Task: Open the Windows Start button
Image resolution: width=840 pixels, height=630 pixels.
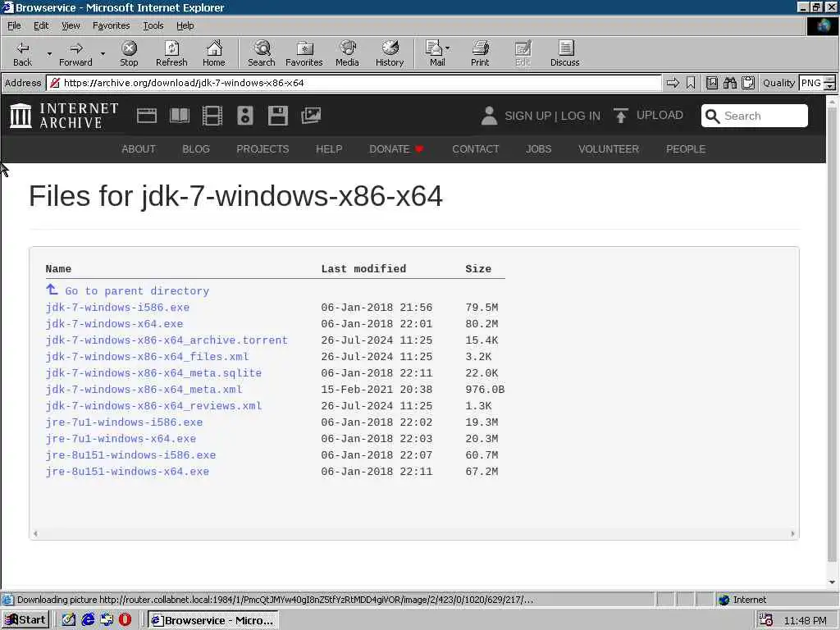Action: [x=25, y=620]
